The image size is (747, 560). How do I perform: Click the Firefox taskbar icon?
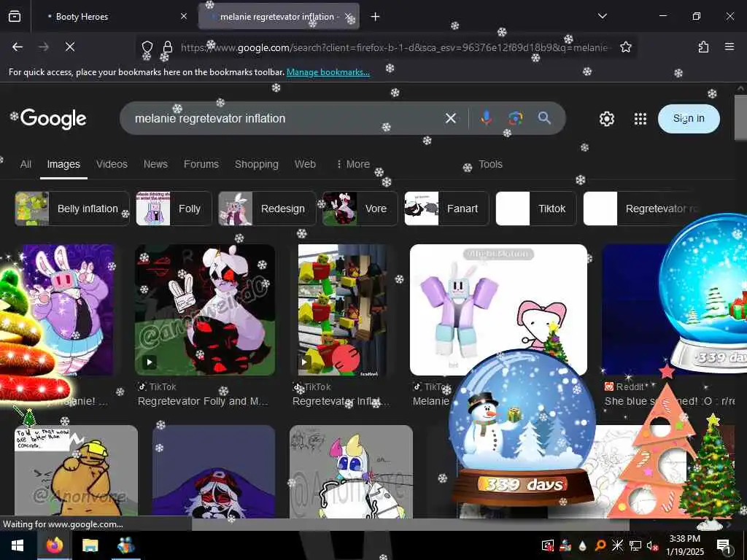pyautogui.click(x=54, y=545)
